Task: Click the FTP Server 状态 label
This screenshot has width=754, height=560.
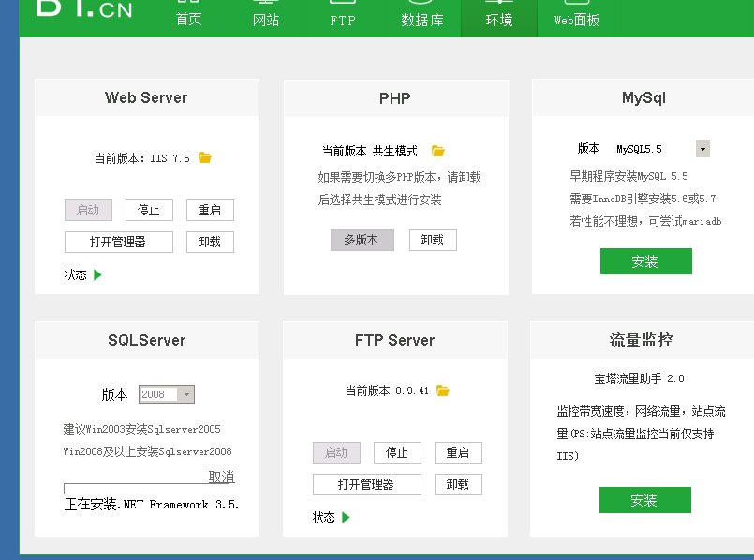Action: (324, 517)
